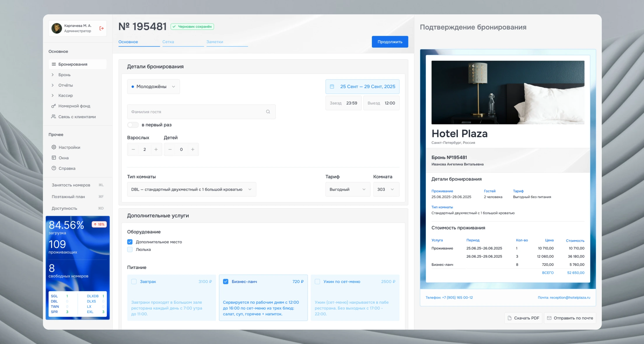This screenshot has width=644, height=344.
Task: Open the Тариф Выгодный dropdown
Action: point(348,190)
